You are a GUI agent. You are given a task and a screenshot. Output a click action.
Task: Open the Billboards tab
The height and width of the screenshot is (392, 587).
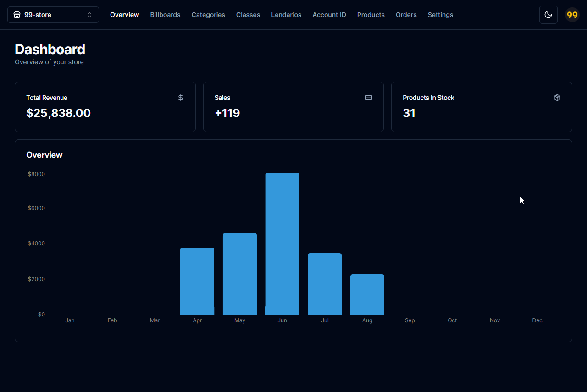(x=165, y=15)
